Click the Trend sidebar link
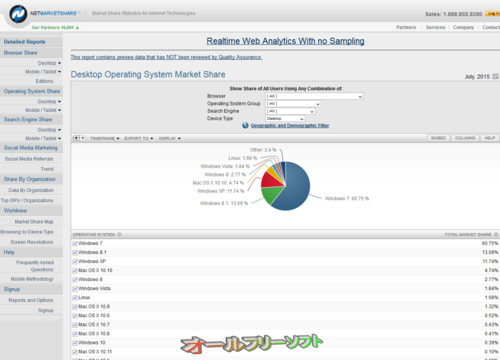The height and width of the screenshot is (360, 500). pyautogui.click(x=47, y=169)
